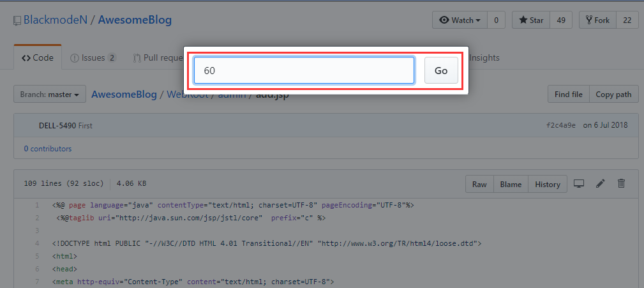
Task: Click the code brackets icon on Code tab
Action: (x=26, y=58)
